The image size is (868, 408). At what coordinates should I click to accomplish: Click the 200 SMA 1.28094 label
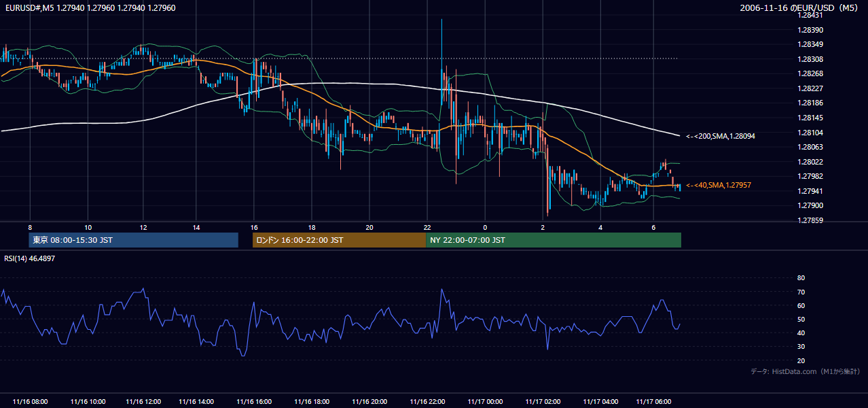click(721, 136)
